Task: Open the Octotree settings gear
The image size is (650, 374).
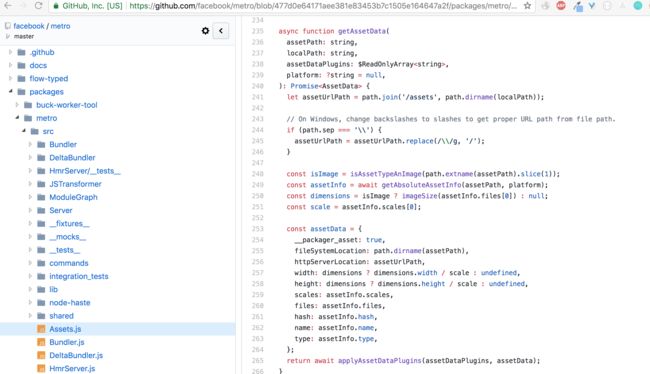Action: 205,31
